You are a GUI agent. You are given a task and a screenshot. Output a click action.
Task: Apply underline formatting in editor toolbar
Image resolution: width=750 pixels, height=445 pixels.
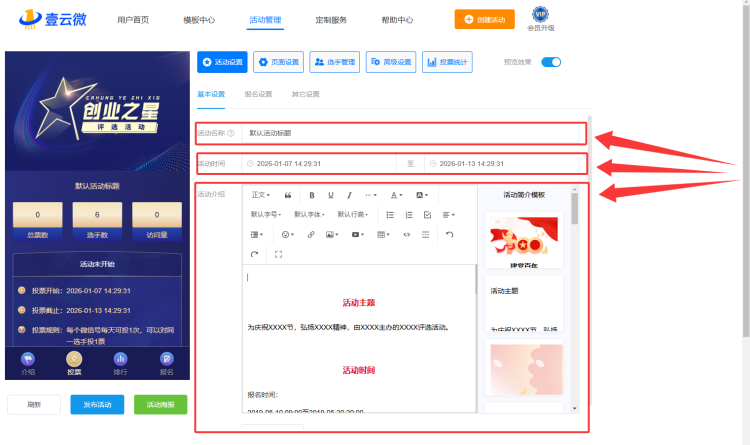point(331,195)
